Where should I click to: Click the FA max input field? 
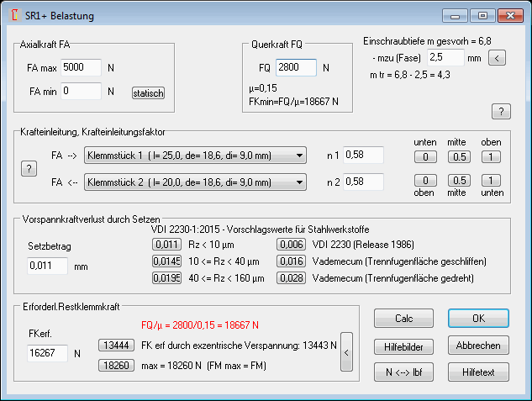click(81, 67)
